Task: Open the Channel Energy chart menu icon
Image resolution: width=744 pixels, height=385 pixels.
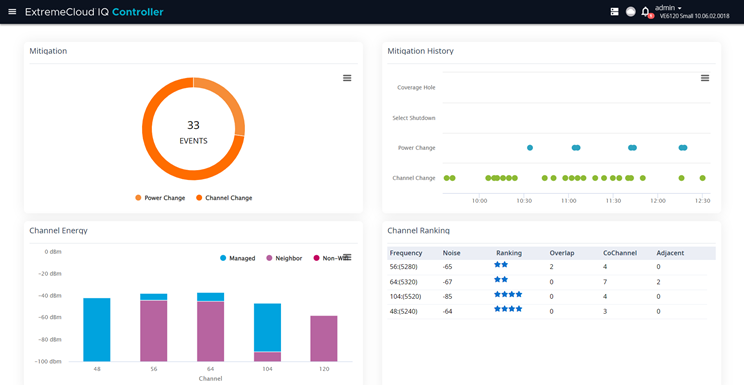Action: click(x=347, y=257)
